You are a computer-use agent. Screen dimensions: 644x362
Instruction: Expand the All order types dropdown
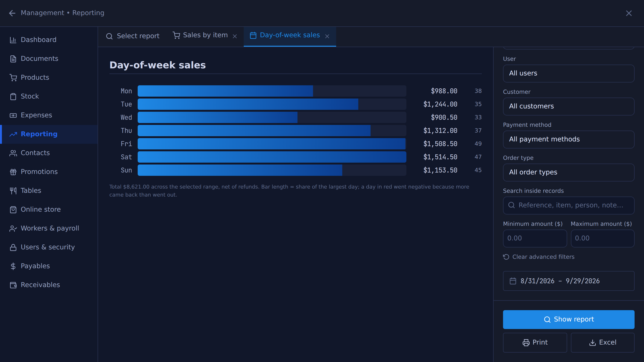(x=568, y=173)
